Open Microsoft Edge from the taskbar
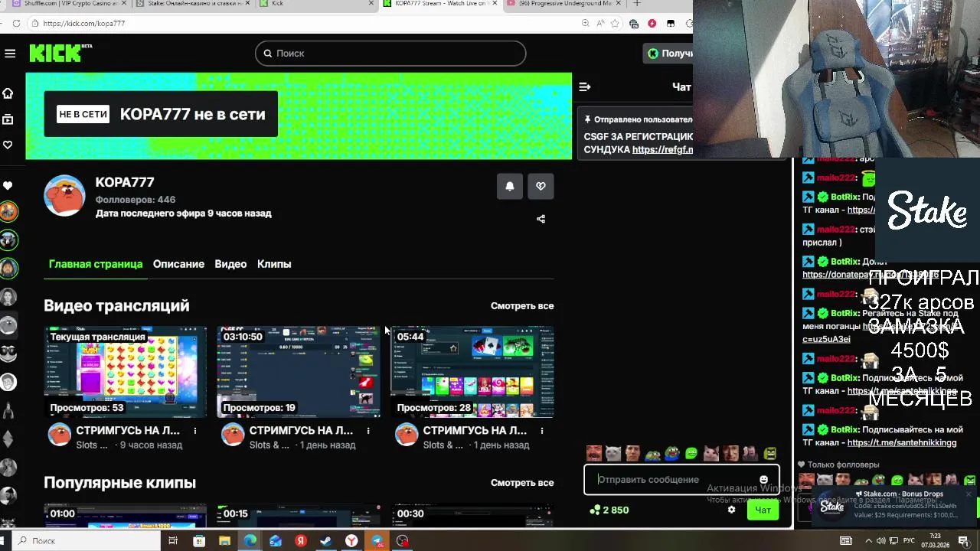The width and height of the screenshot is (980, 551). pos(250,541)
